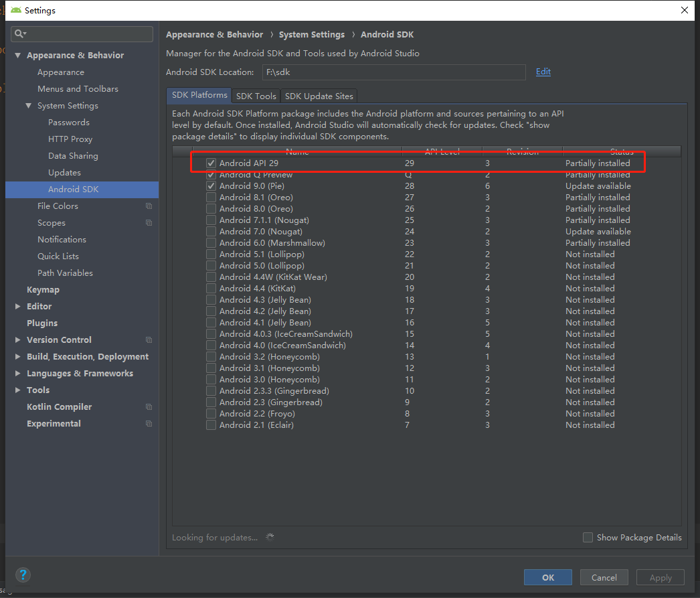Enable Show Package Details
Image resolution: width=700 pixels, height=598 pixels.
coord(588,537)
